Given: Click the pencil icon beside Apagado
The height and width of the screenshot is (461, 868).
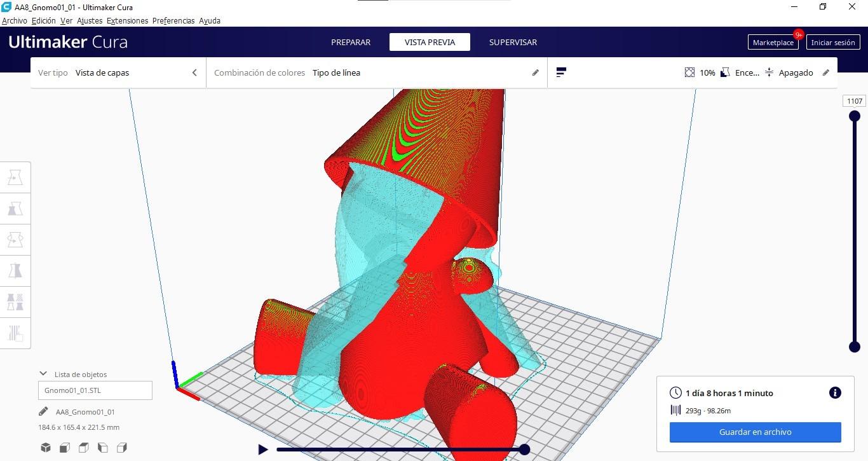Looking at the screenshot, I should click(826, 72).
